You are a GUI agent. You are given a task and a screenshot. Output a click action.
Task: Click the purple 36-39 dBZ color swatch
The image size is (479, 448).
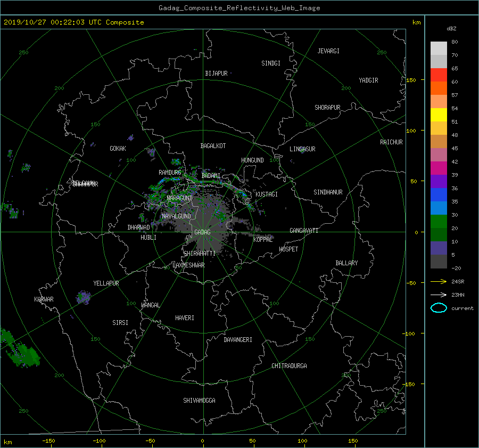pos(439,182)
